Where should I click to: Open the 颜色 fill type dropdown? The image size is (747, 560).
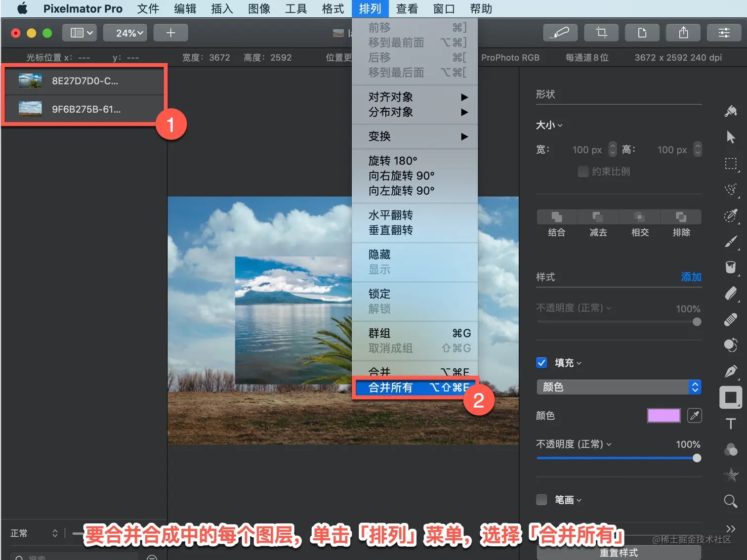click(x=619, y=387)
